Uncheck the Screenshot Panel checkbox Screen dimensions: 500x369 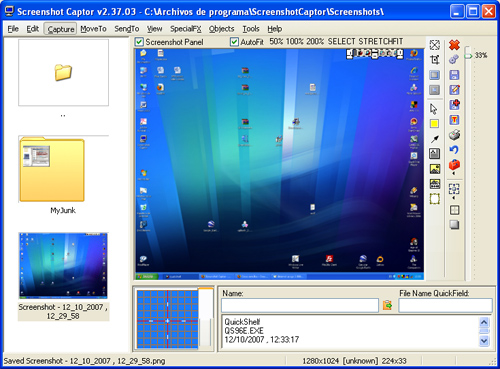coord(139,42)
